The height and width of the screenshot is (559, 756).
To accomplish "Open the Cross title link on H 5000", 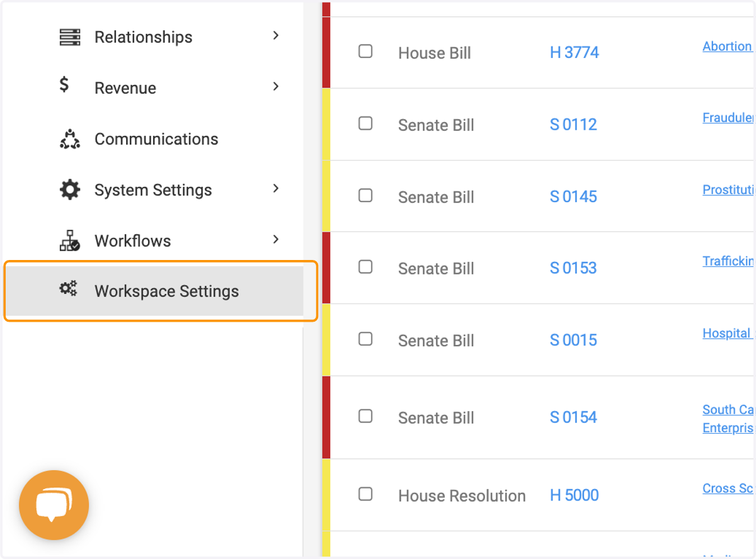I will pos(729,488).
